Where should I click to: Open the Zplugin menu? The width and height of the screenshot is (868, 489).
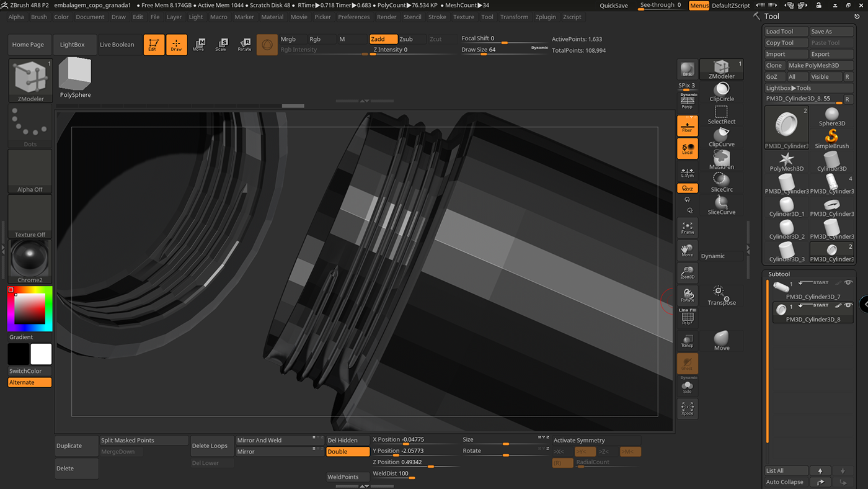(x=546, y=17)
